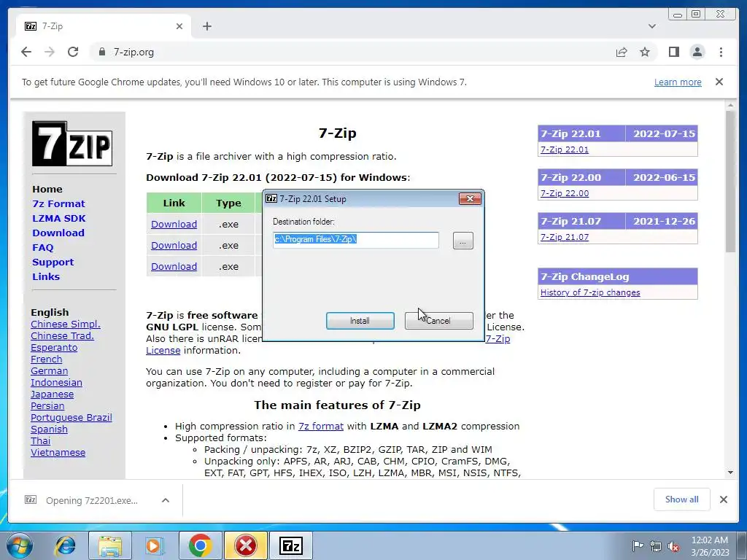The image size is (747, 560).
Task: Expand the tab search chevron
Action: tap(652, 26)
